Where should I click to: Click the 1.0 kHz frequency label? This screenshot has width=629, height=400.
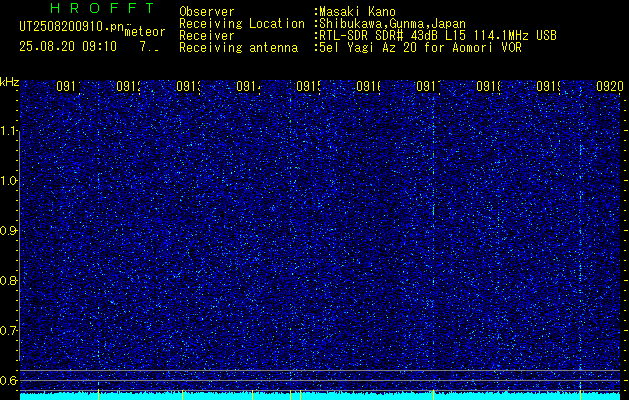[9, 181]
